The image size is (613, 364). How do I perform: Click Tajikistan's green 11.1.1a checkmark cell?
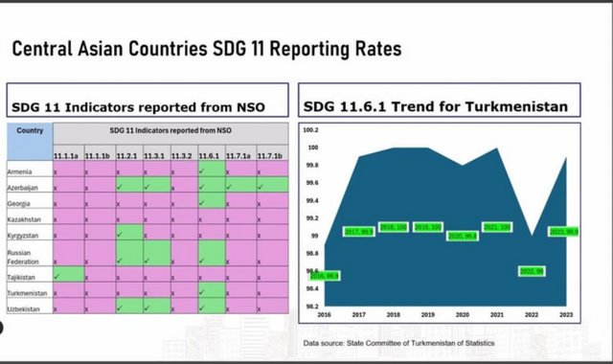69,275
